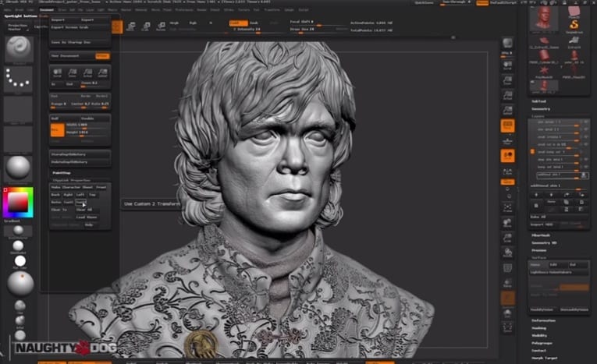Select the SimpleBrush S tool icon
Viewport: 597px width, 364px height.
point(574,26)
